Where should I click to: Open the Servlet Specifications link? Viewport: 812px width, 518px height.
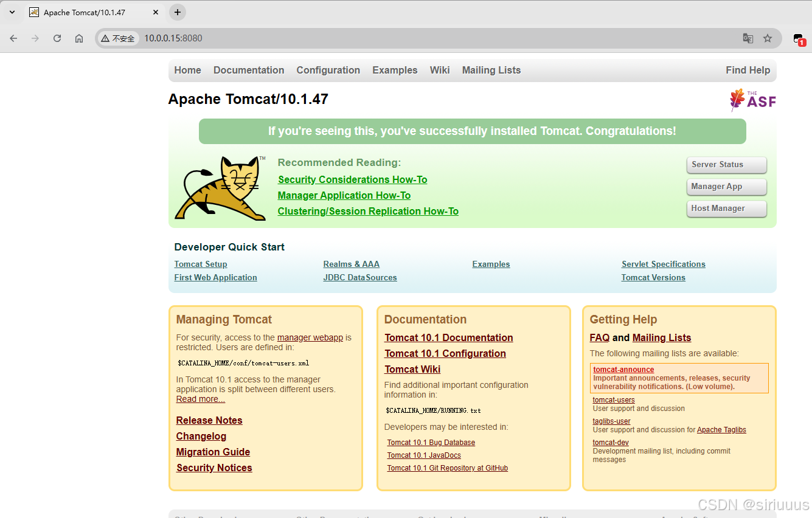664,264
